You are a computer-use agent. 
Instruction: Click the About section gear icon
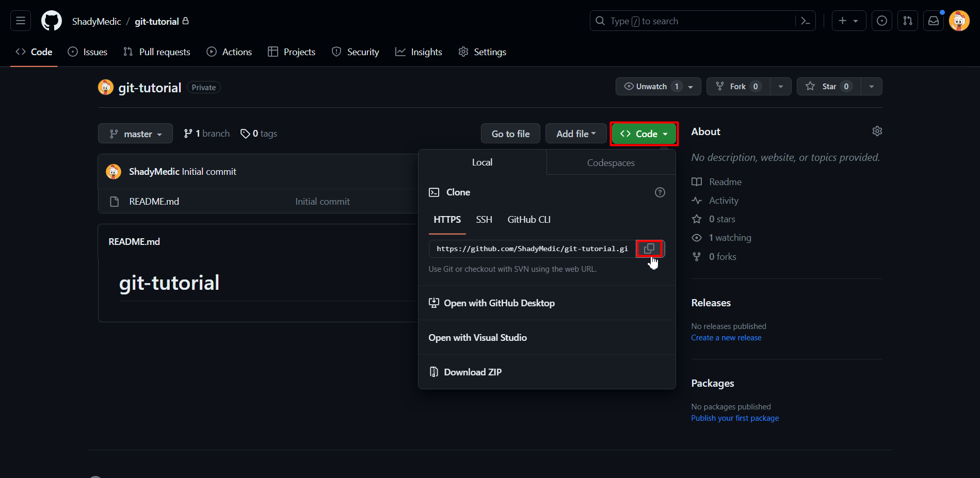[x=877, y=131]
